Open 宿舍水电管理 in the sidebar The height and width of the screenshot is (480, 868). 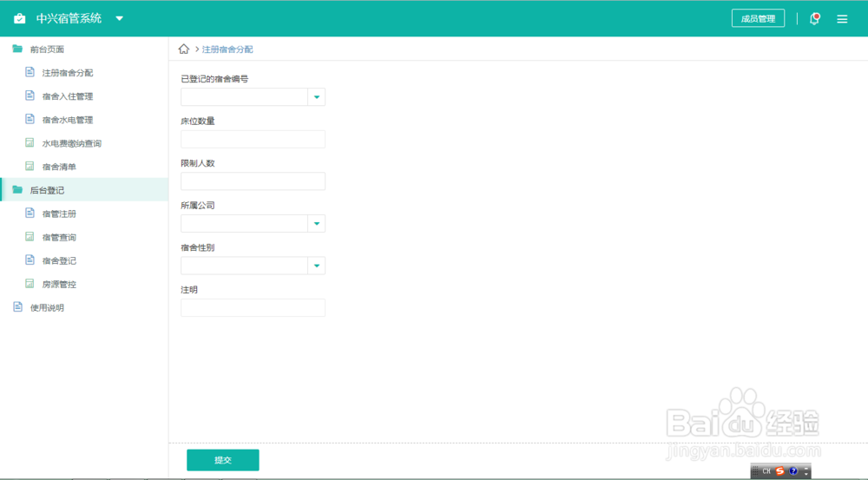click(x=68, y=120)
